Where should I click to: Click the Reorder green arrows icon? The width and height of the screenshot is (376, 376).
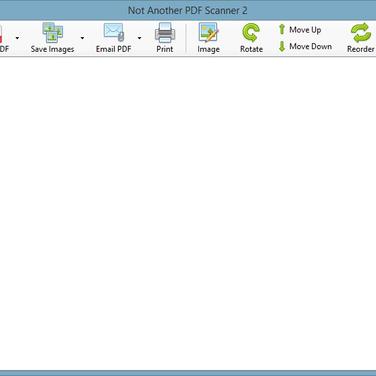(x=361, y=32)
